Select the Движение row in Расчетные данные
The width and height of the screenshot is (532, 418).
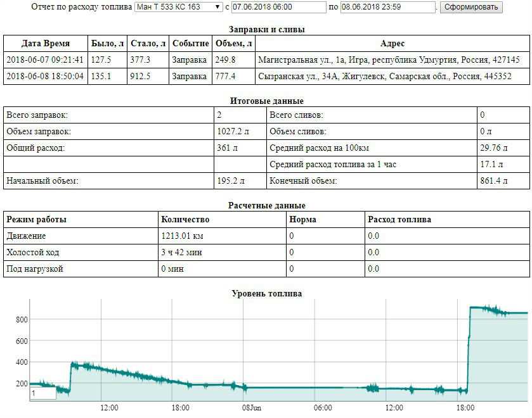(x=26, y=236)
